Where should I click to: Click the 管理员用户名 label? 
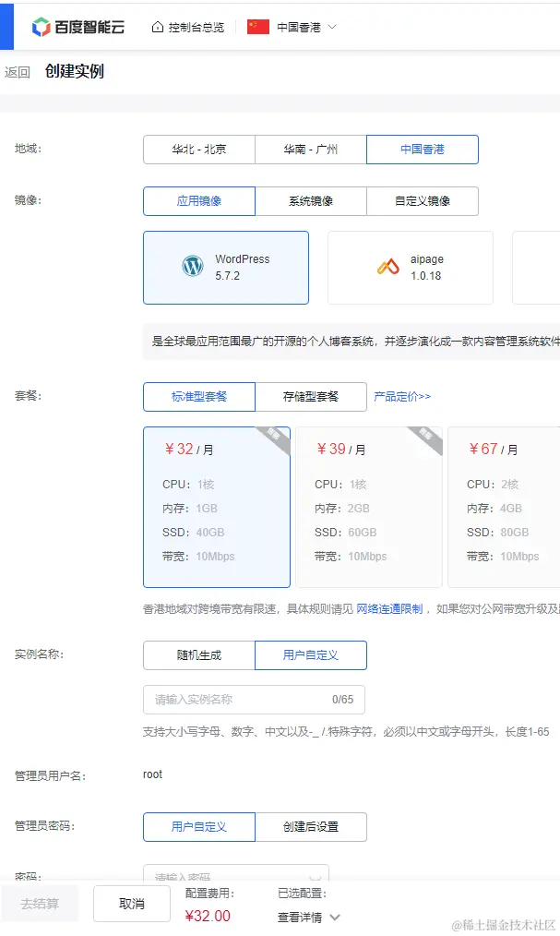(50, 776)
